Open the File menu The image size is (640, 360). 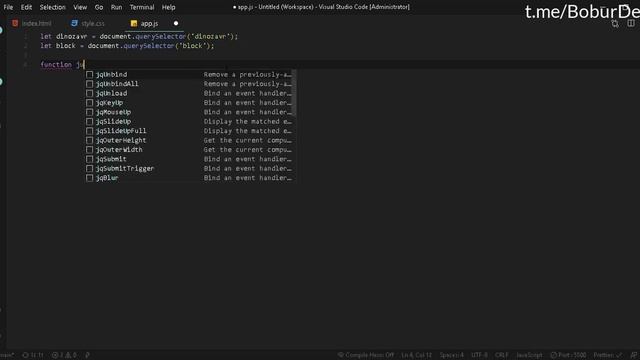click(8, 7)
